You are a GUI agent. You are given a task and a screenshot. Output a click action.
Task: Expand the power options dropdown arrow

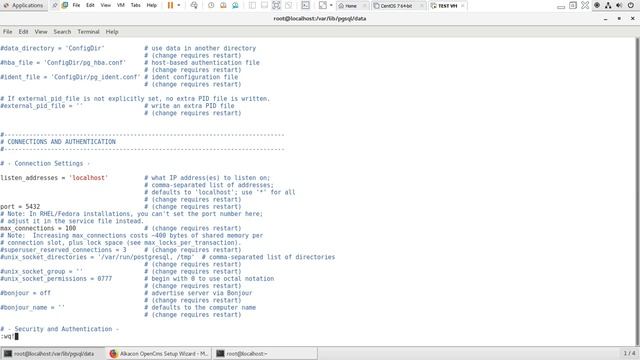point(179,5)
